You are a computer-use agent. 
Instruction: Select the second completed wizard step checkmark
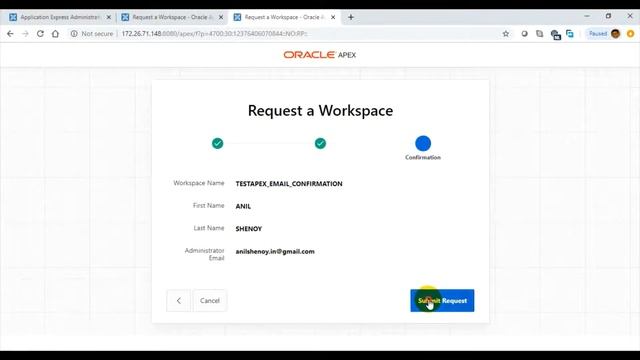coord(320,143)
